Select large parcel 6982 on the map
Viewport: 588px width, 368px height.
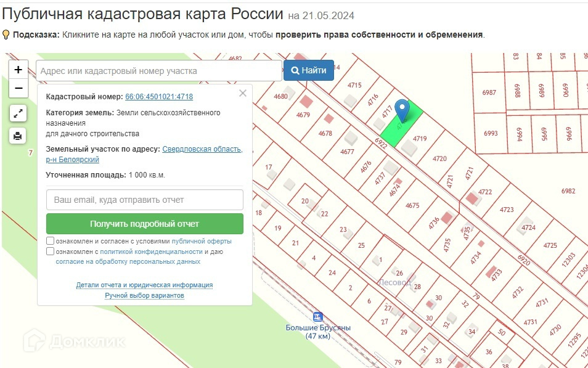(568, 191)
